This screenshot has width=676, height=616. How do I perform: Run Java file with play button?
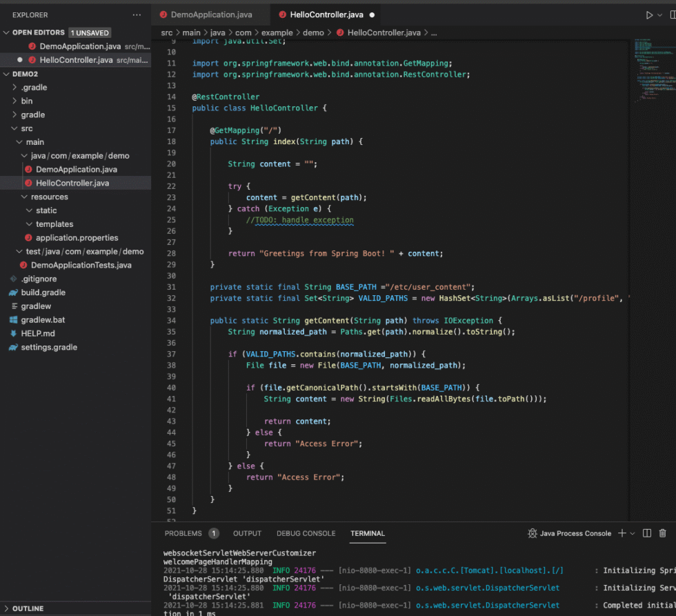tap(649, 15)
